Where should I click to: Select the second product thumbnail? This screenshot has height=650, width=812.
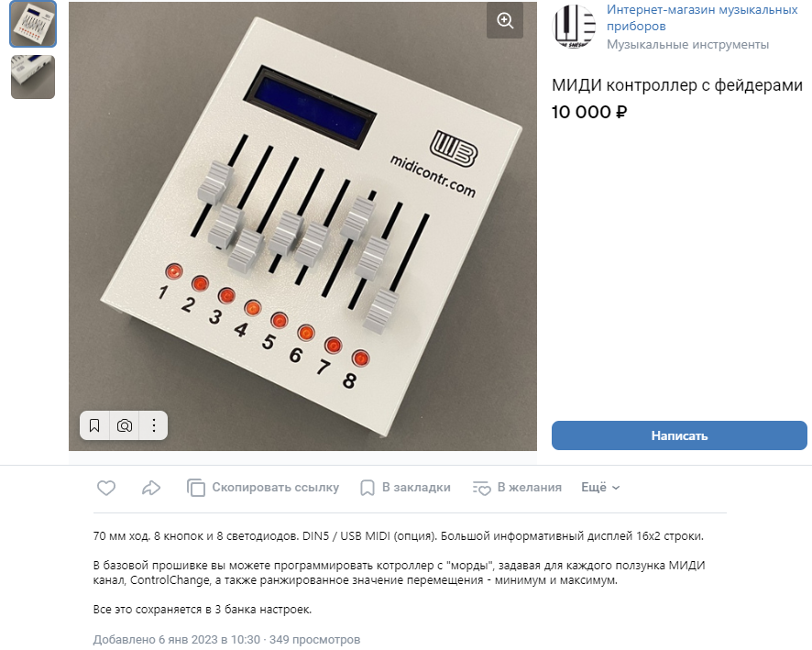(x=33, y=77)
